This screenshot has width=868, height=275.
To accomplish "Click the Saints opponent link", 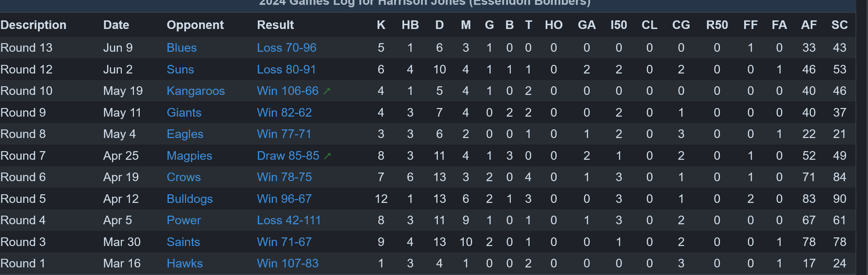I will tap(183, 242).
